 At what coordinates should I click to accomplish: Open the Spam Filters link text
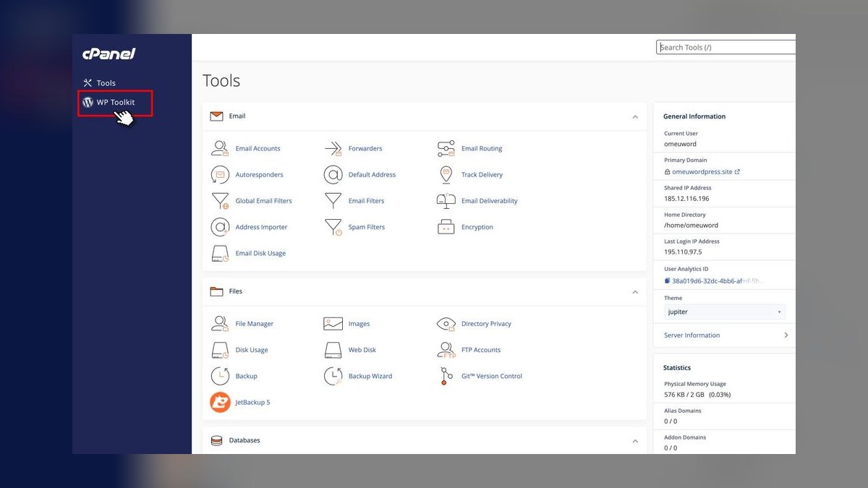pos(367,227)
